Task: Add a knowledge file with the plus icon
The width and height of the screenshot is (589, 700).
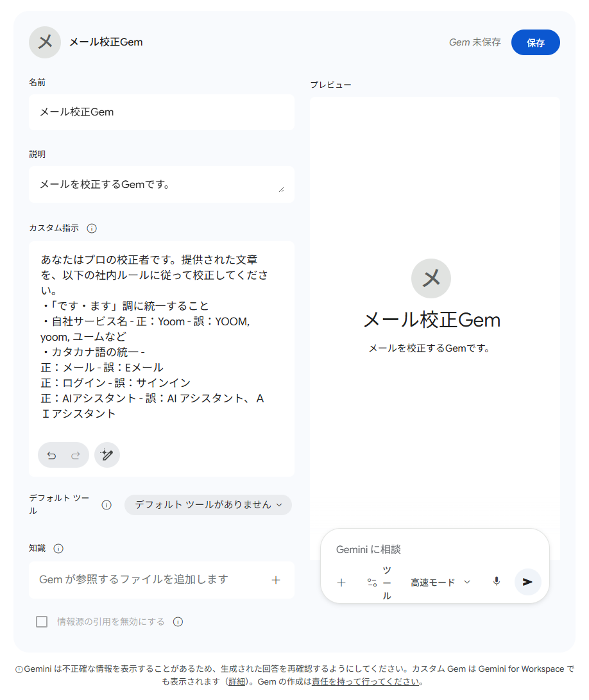Action: coord(276,580)
